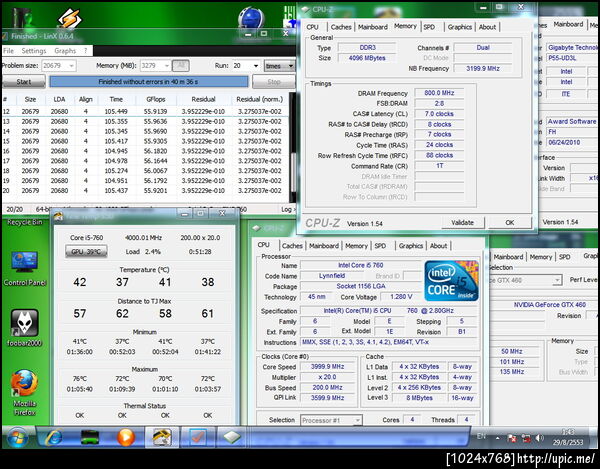Open Mainboard tab in top CPU-Z window
The width and height of the screenshot is (600, 469).
(x=373, y=27)
